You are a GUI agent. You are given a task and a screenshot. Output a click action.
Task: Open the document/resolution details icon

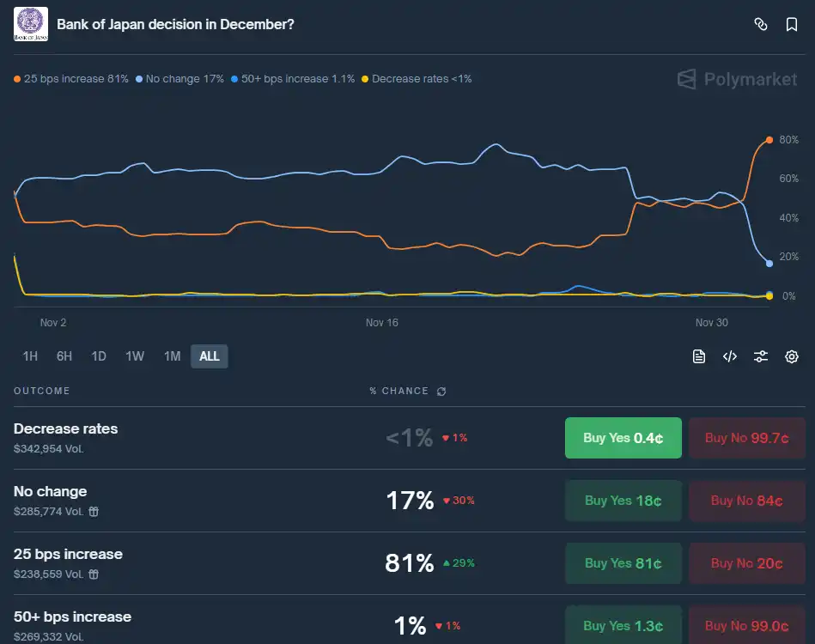pyautogui.click(x=699, y=356)
